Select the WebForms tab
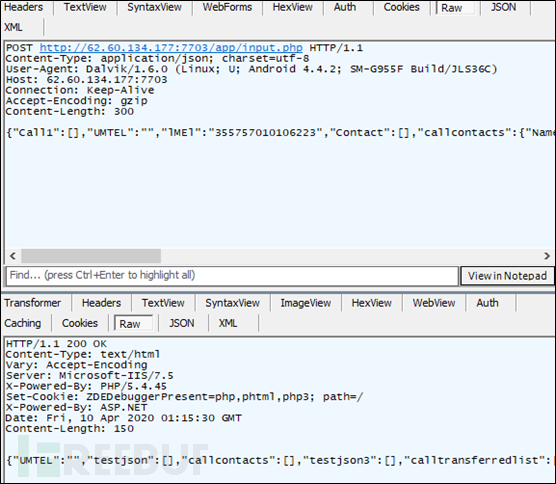Viewport: 556px width, 484px height. click(x=227, y=7)
